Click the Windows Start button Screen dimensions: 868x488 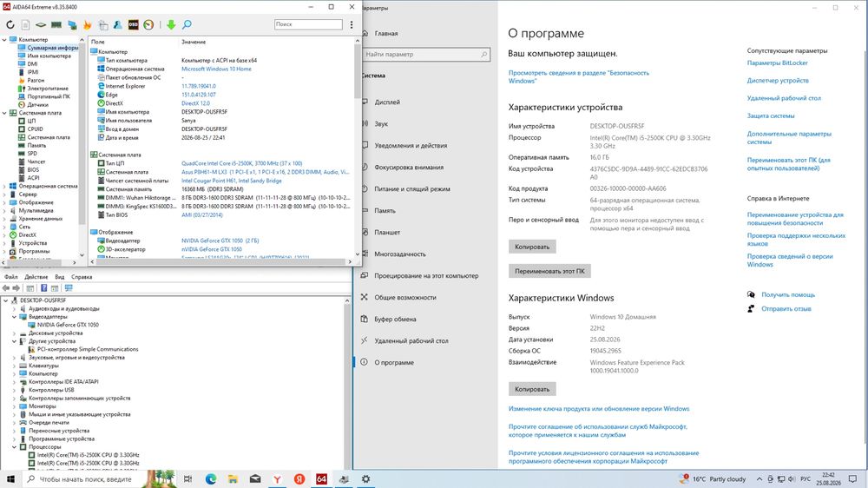[x=10, y=479]
